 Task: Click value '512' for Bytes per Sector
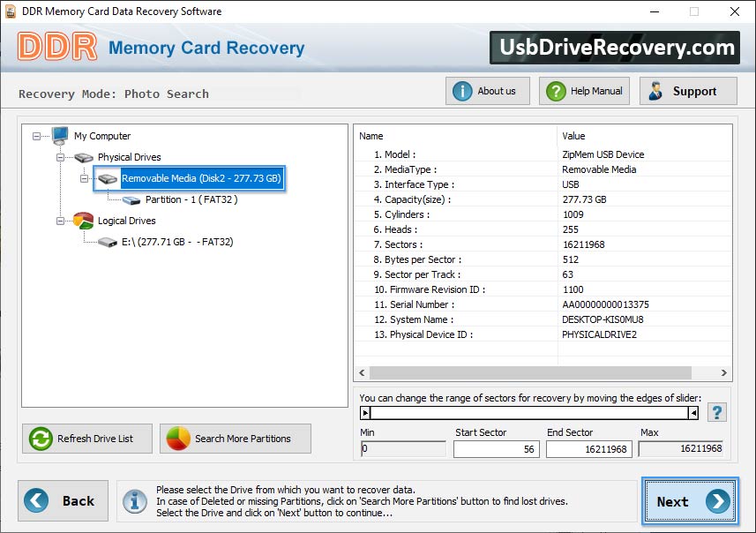pyautogui.click(x=571, y=259)
